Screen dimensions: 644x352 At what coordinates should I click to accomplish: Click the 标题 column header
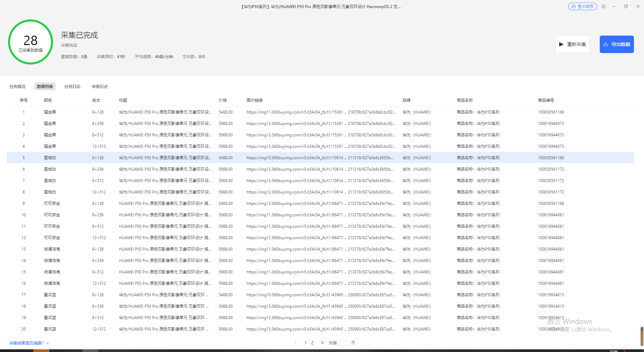point(123,100)
